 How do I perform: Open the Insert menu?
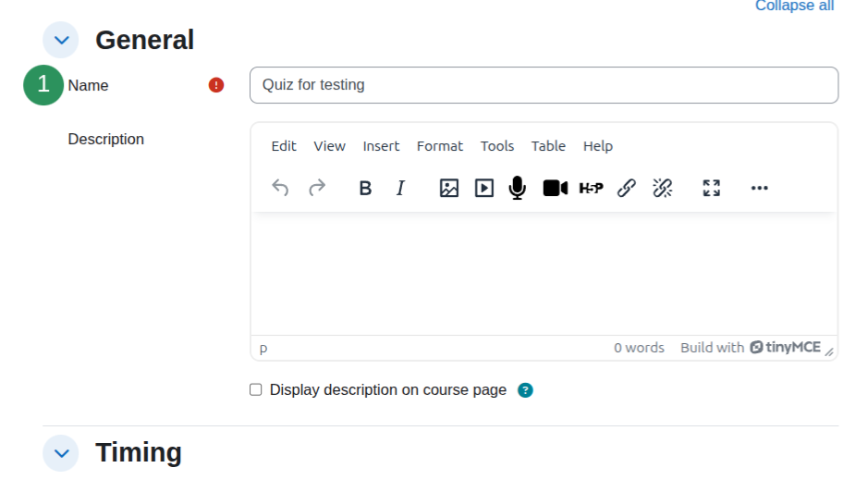coord(381,146)
